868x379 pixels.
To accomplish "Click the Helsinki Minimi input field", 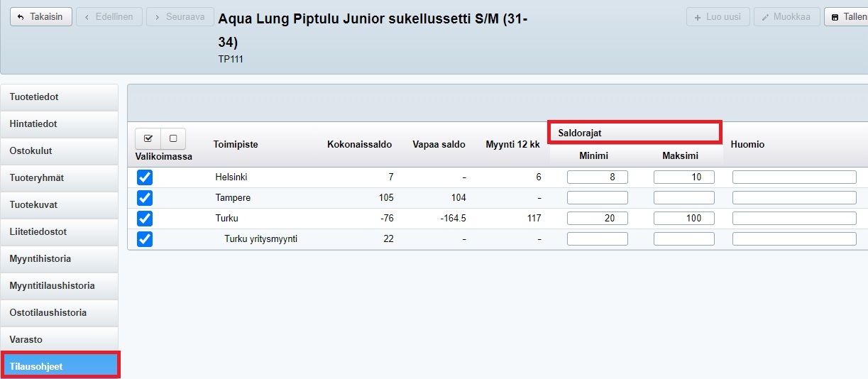I will tap(597, 177).
